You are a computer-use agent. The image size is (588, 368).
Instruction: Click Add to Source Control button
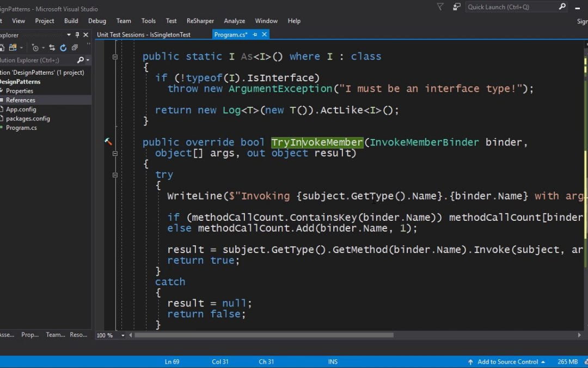pyautogui.click(x=506, y=361)
